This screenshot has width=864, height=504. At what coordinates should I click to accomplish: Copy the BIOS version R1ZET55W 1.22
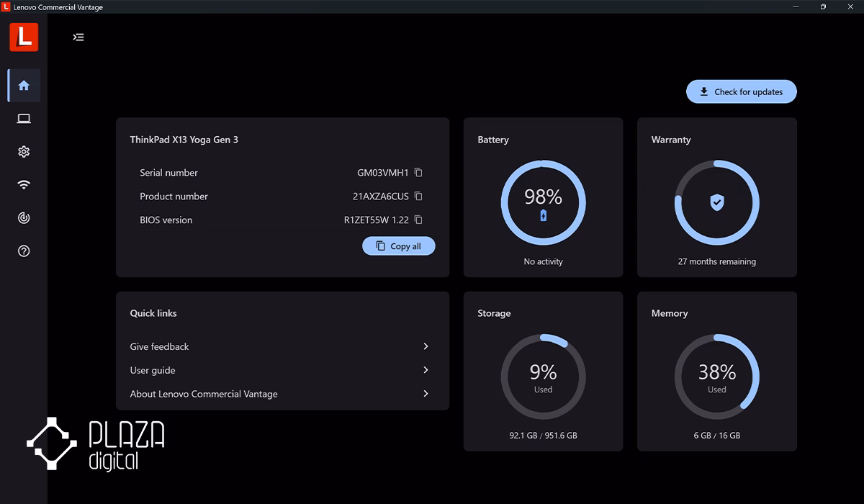(x=418, y=220)
